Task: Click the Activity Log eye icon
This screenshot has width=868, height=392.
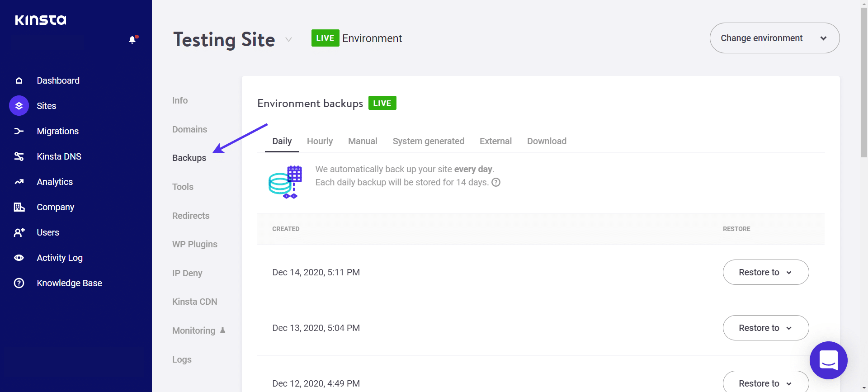Action: [19, 258]
